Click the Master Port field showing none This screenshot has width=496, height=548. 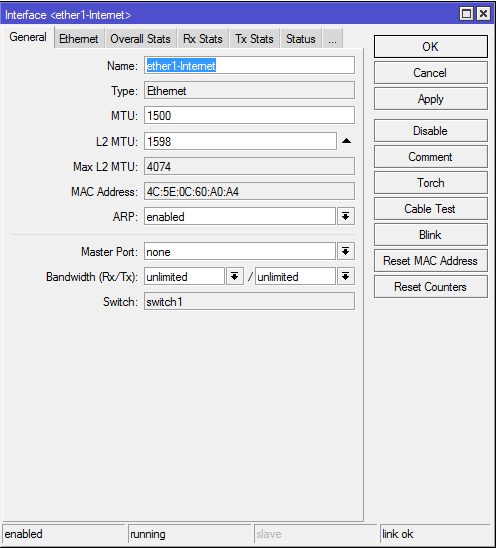(x=240, y=251)
